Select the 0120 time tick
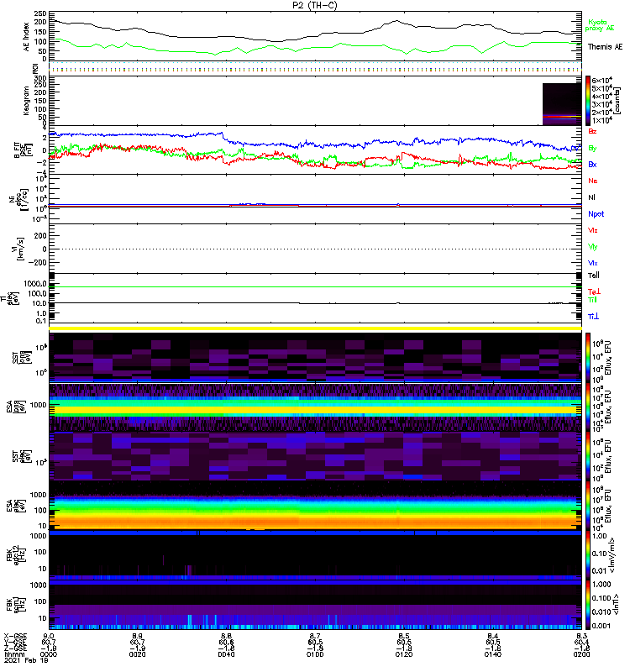This screenshot has height=672, width=630. coord(404,654)
